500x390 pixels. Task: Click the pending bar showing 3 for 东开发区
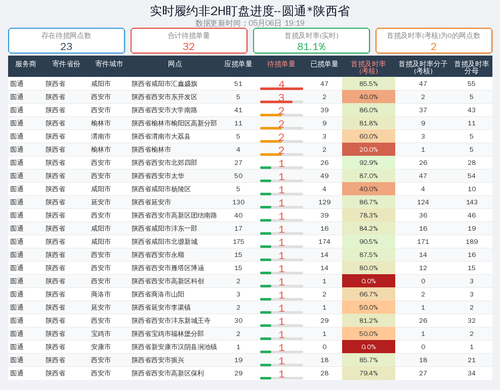pos(281,102)
